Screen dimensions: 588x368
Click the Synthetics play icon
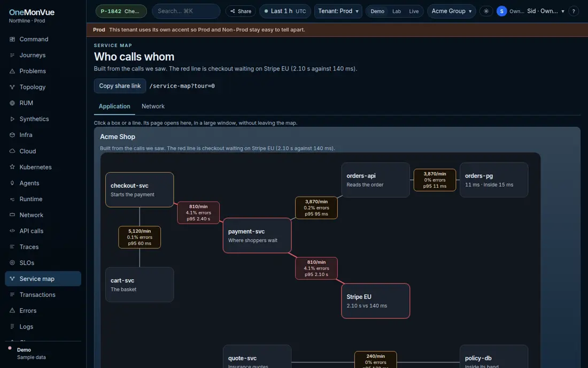(x=12, y=119)
